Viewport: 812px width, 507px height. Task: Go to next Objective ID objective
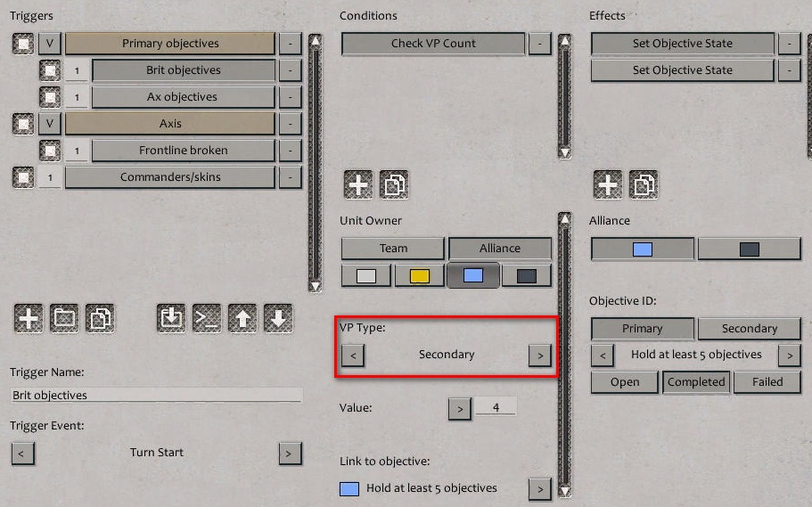point(790,356)
